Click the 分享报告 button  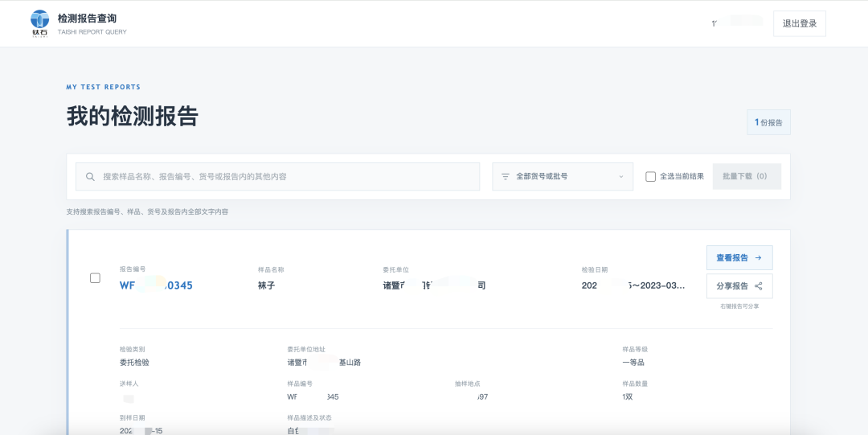[x=739, y=286]
